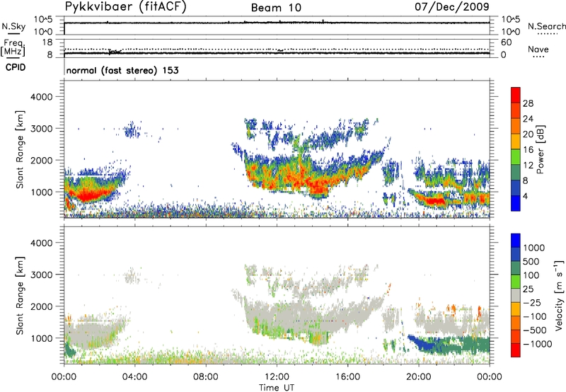Click the blue segment at the power colorbar bottom
Screen dimensions: 566x392
coord(516,203)
